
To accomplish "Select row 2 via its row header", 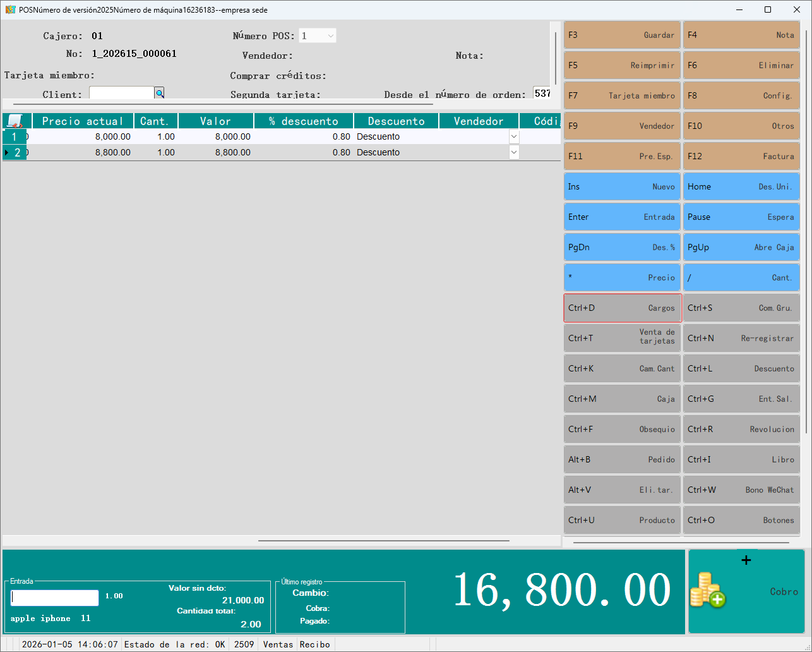I will (15, 152).
